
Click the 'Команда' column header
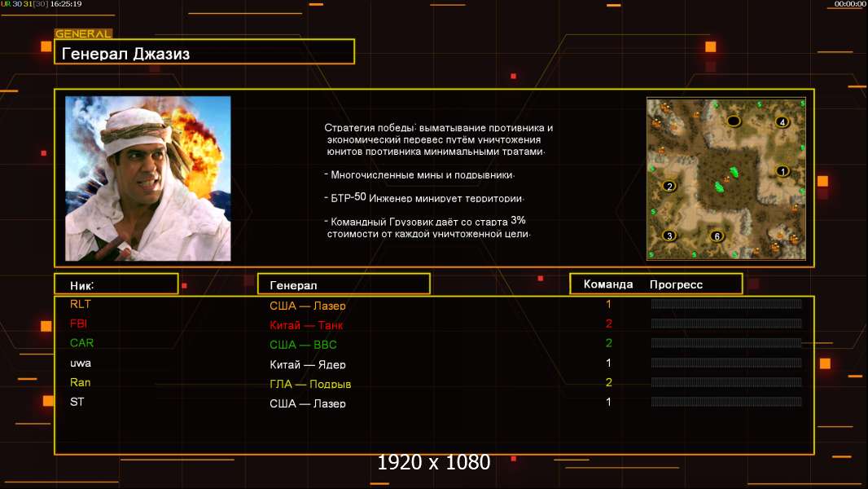[x=607, y=284]
